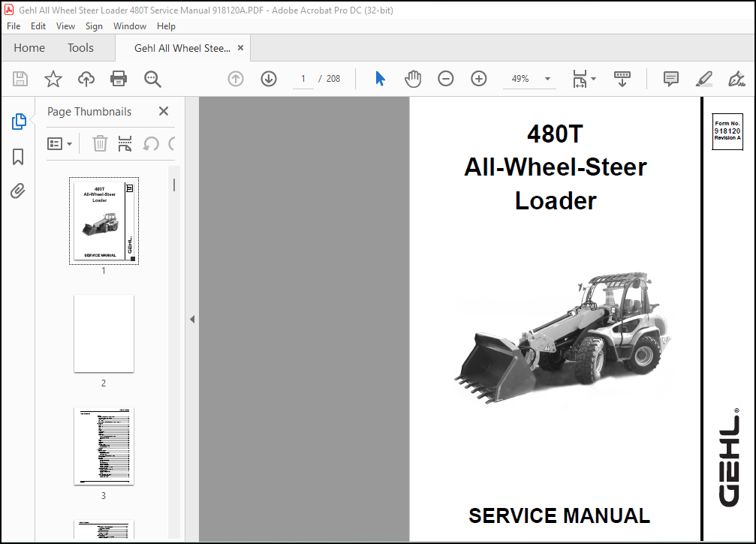Open the zoom percentage dropdown arrow
This screenshot has height=544, width=756.
coord(548,79)
